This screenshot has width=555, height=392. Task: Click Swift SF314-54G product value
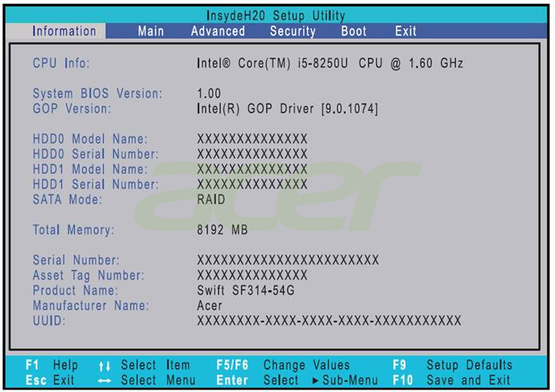(x=246, y=291)
